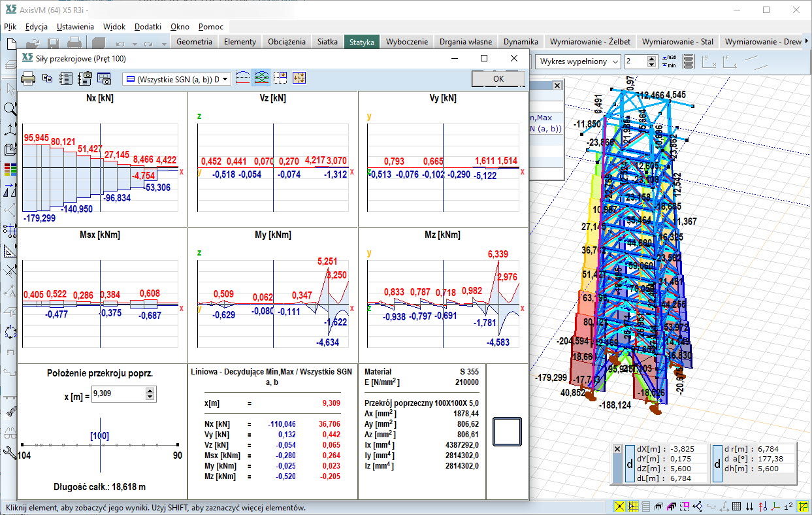Click the numbering '1 2' icon in the status bar
This screenshot has height=515, width=812.
(x=788, y=507)
